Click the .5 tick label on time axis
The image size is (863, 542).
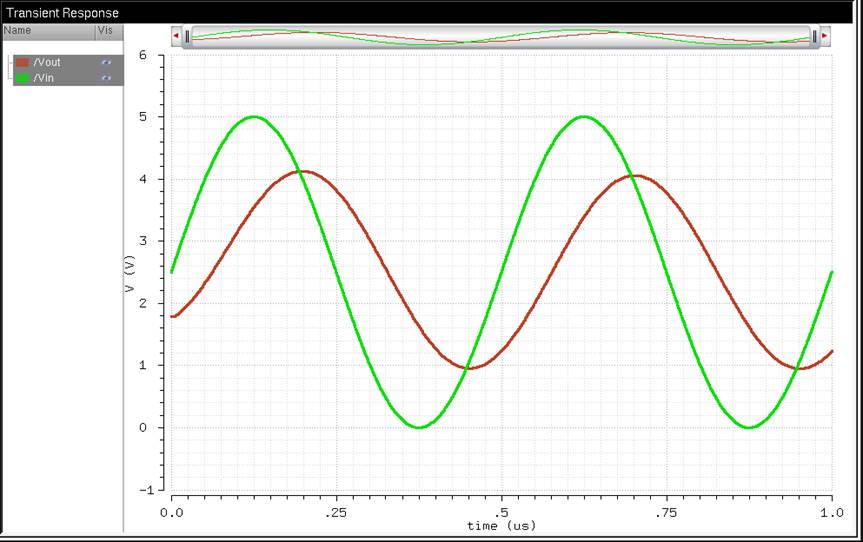502,511
